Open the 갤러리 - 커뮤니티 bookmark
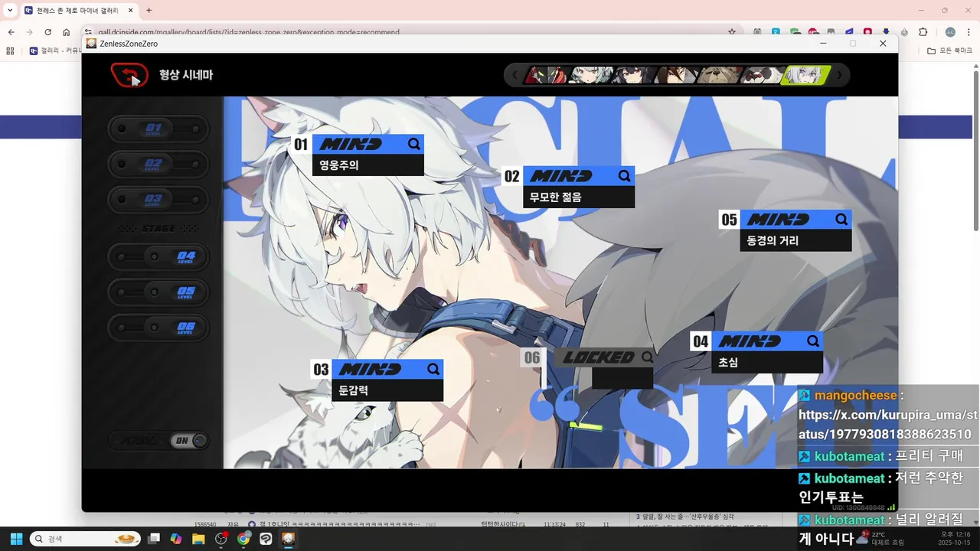 click(55, 51)
